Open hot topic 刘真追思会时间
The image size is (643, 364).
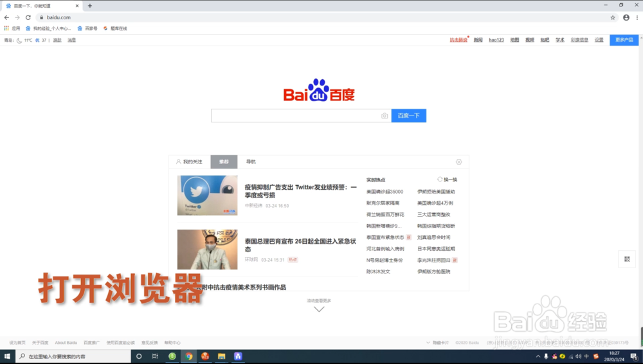pyautogui.click(x=433, y=237)
